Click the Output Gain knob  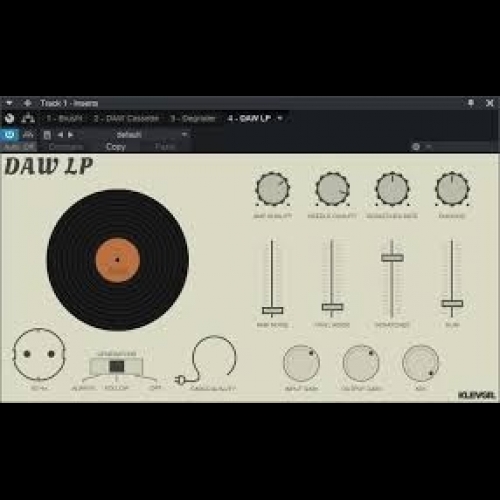(361, 363)
